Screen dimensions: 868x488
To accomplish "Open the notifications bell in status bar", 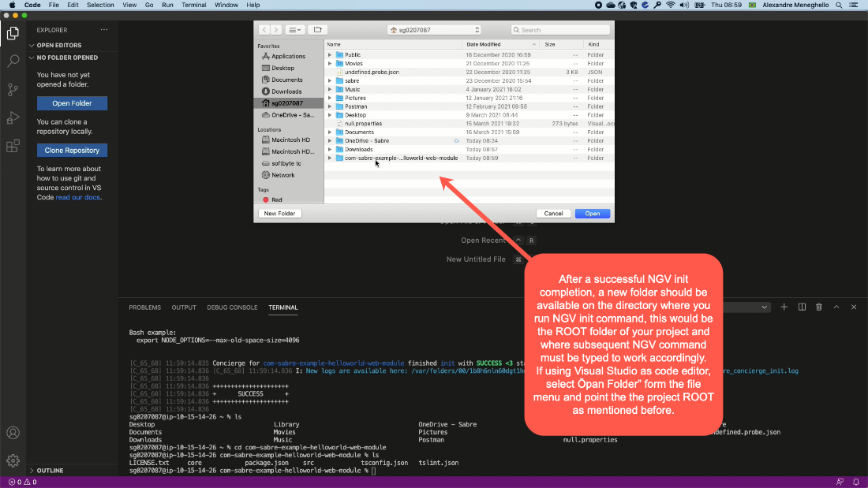I will (x=856, y=482).
